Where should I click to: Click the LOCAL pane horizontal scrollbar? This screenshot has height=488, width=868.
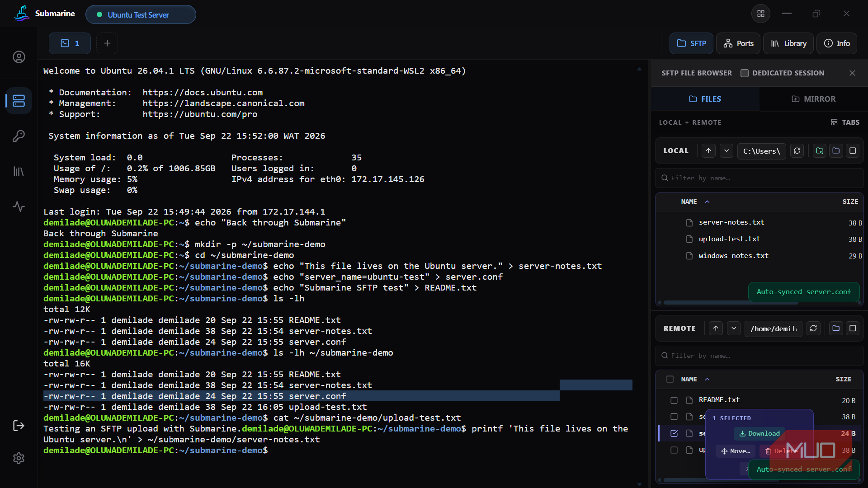(730, 302)
